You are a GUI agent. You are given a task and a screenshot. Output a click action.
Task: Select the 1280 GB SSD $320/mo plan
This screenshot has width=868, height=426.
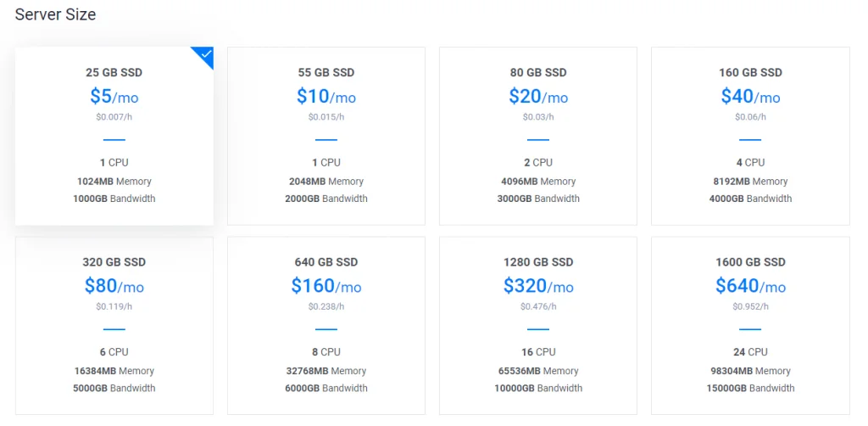538,326
